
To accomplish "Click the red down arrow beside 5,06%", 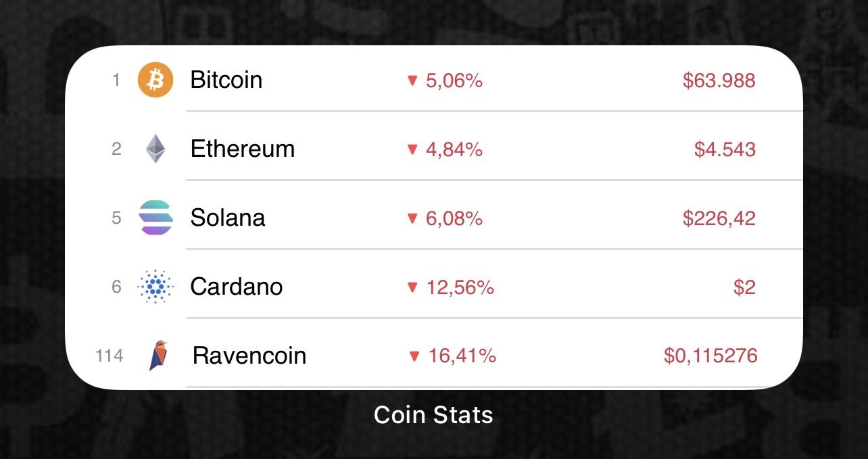I will coord(412,80).
